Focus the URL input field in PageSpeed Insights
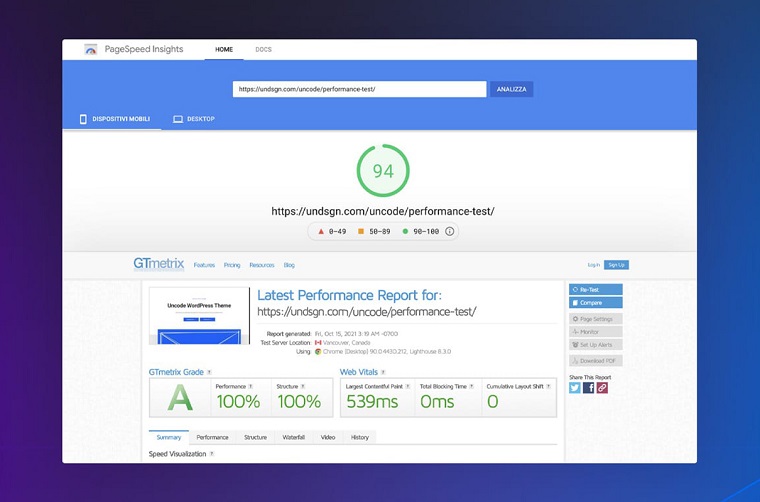 point(359,89)
